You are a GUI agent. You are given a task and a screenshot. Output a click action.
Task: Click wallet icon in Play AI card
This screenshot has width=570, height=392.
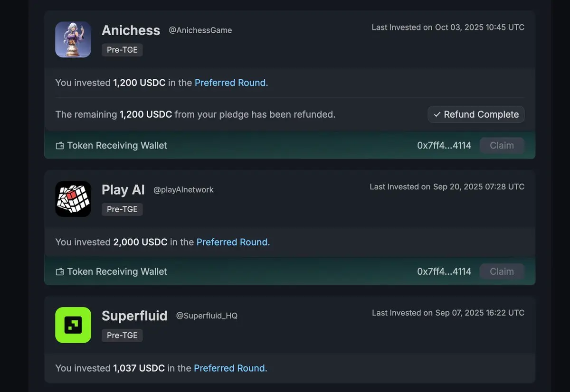pyautogui.click(x=60, y=272)
